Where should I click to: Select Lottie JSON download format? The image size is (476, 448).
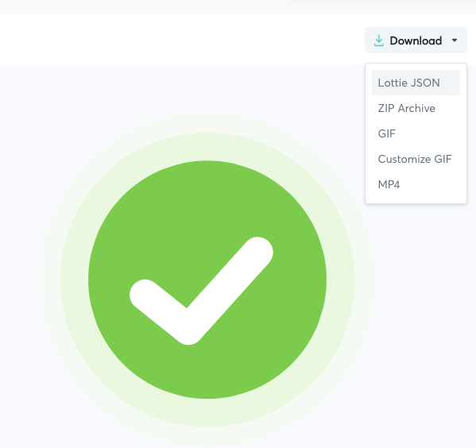pyautogui.click(x=416, y=83)
